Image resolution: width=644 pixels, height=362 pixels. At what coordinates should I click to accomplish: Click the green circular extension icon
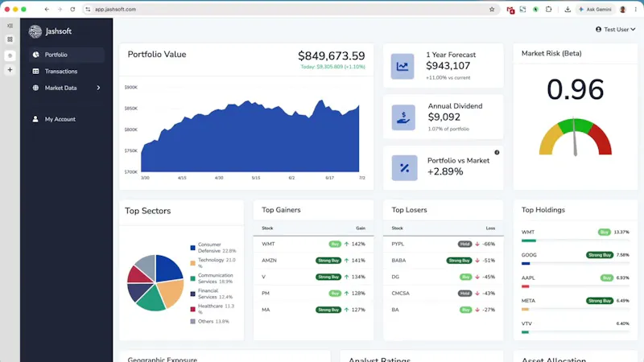(x=535, y=9)
